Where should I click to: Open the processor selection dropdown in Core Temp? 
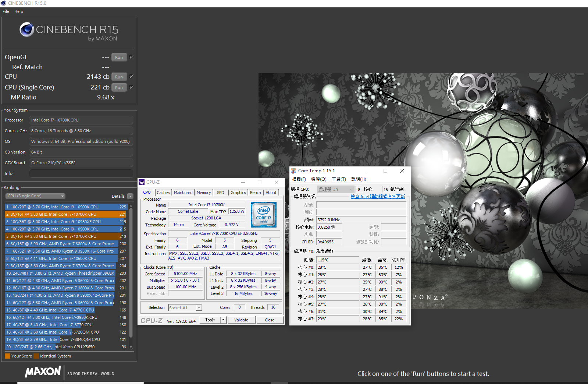[335, 190]
